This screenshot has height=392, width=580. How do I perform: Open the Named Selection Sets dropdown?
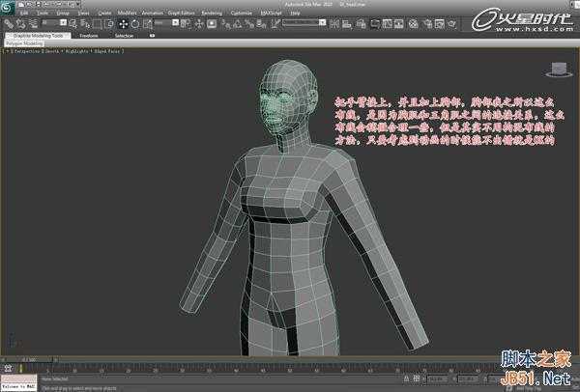click(x=304, y=23)
